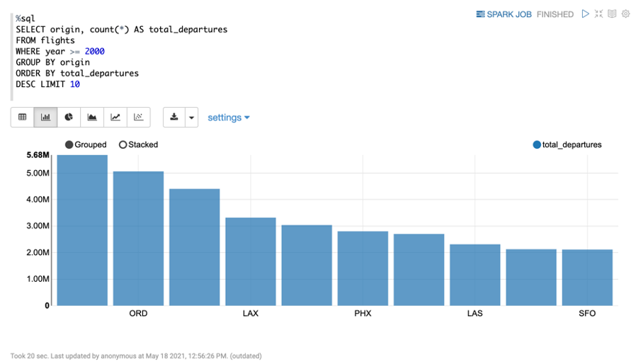This screenshot has height=364, width=643.
Task: Click the FINISHED status text
Action: (x=554, y=14)
